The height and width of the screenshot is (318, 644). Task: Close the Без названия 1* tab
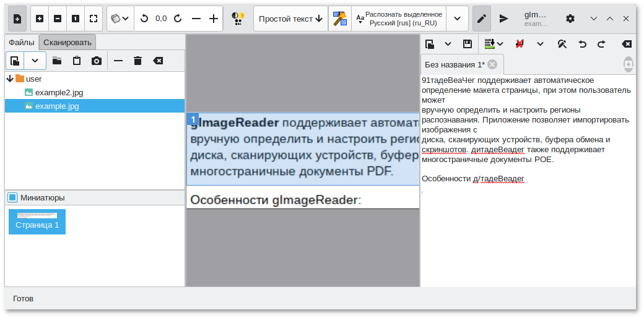pos(492,64)
